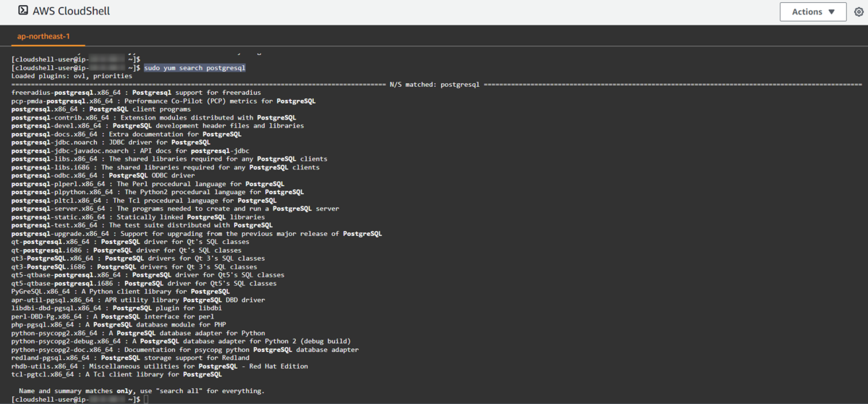Select the ap-northeast-1 terminal tab
The height and width of the screenshot is (404, 868).
(43, 35)
